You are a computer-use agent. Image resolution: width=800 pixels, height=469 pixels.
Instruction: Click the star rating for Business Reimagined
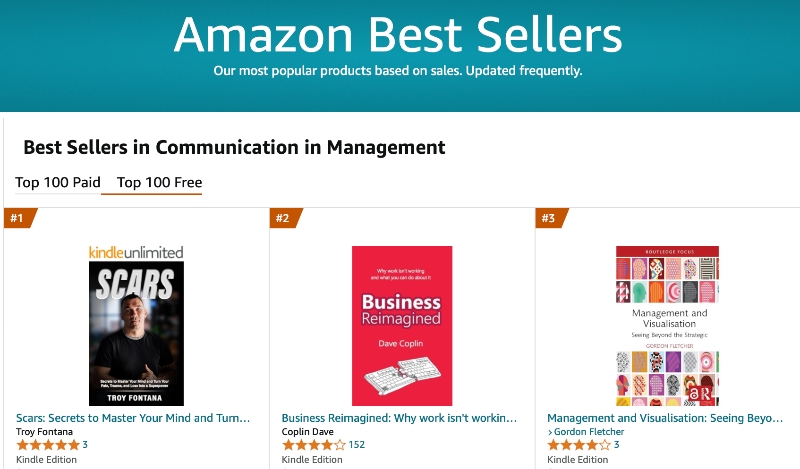(x=314, y=445)
